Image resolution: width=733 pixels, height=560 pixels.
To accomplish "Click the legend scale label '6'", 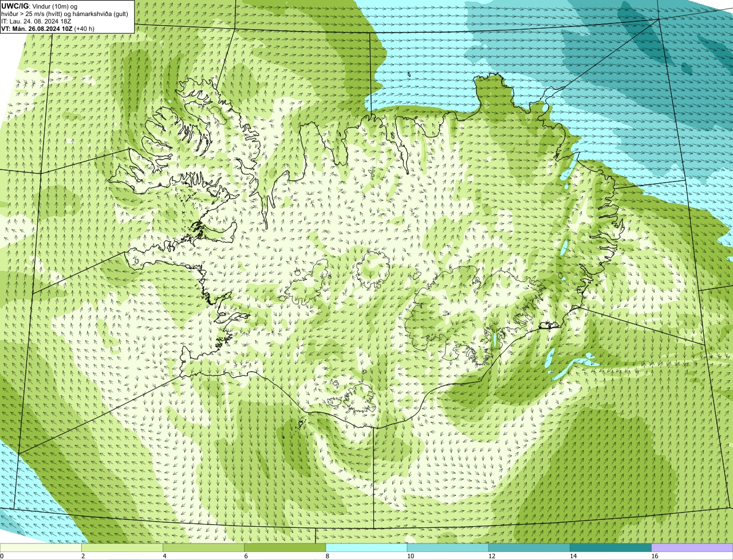I will pyautogui.click(x=246, y=556).
